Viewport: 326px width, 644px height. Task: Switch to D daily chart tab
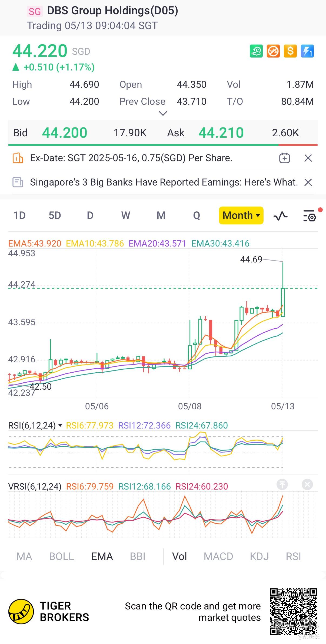90,215
